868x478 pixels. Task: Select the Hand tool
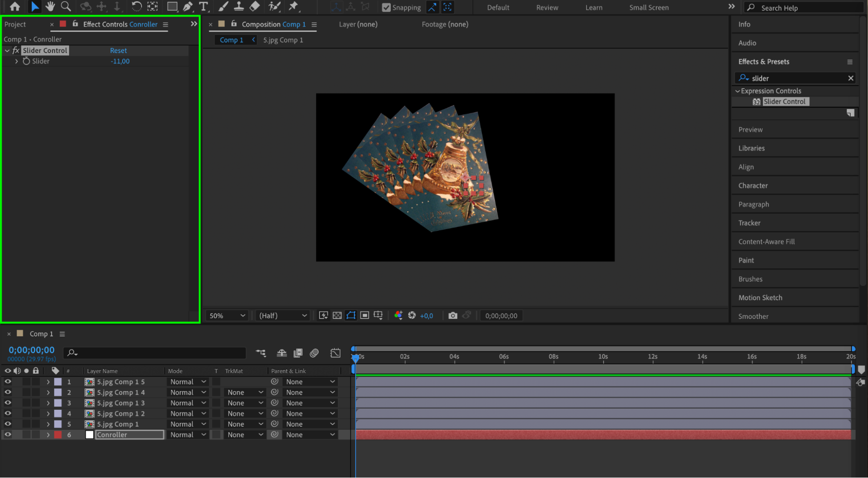[50, 7]
